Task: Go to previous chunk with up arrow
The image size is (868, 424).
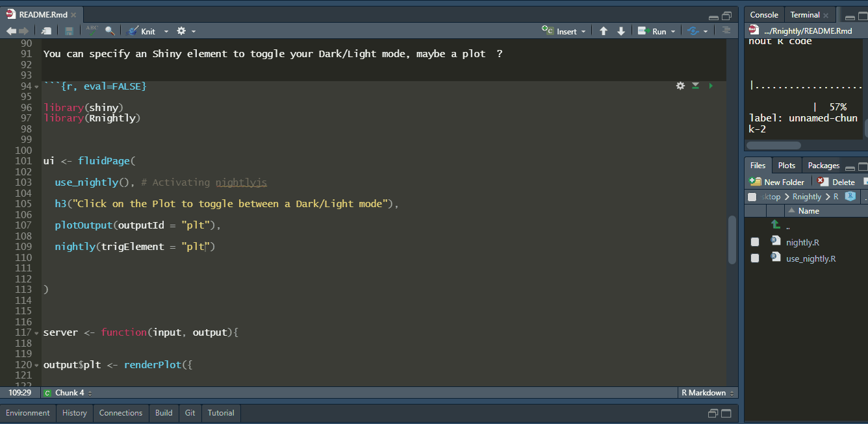Action: coord(604,31)
